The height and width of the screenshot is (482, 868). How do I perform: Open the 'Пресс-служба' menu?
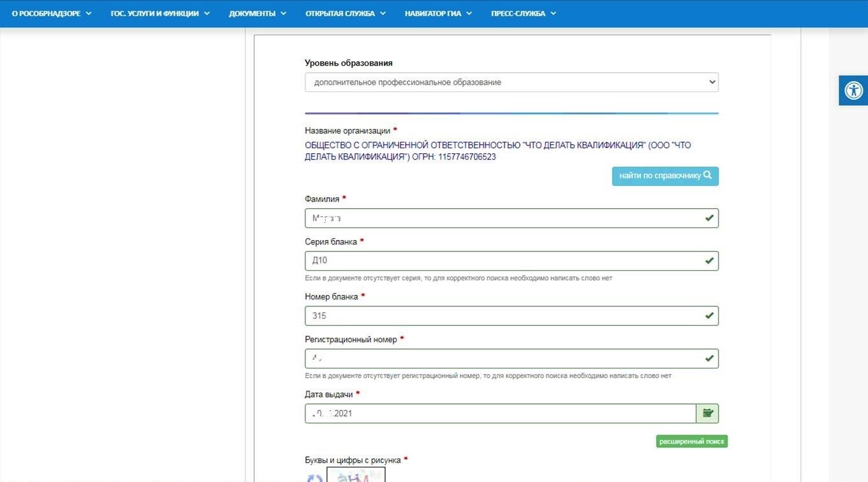(523, 13)
